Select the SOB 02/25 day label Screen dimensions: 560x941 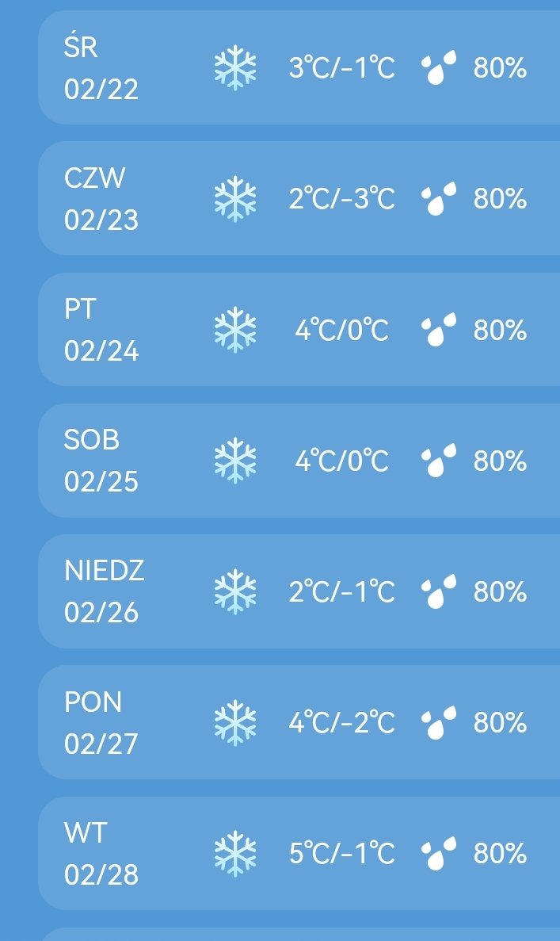tap(101, 461)
